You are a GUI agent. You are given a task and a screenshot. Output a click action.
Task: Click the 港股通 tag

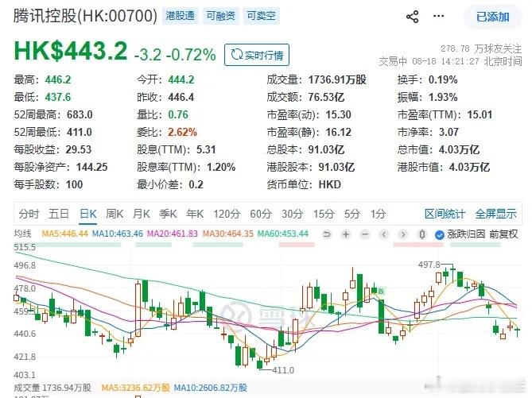coord(181,16)
